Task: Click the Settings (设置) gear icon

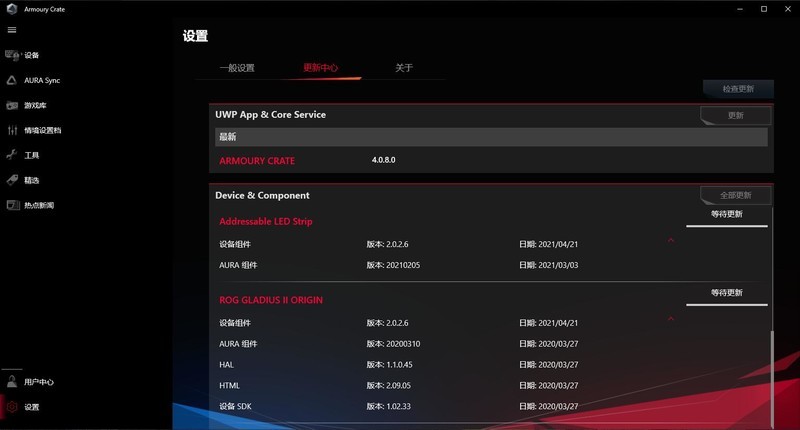Action: [12, 407]
